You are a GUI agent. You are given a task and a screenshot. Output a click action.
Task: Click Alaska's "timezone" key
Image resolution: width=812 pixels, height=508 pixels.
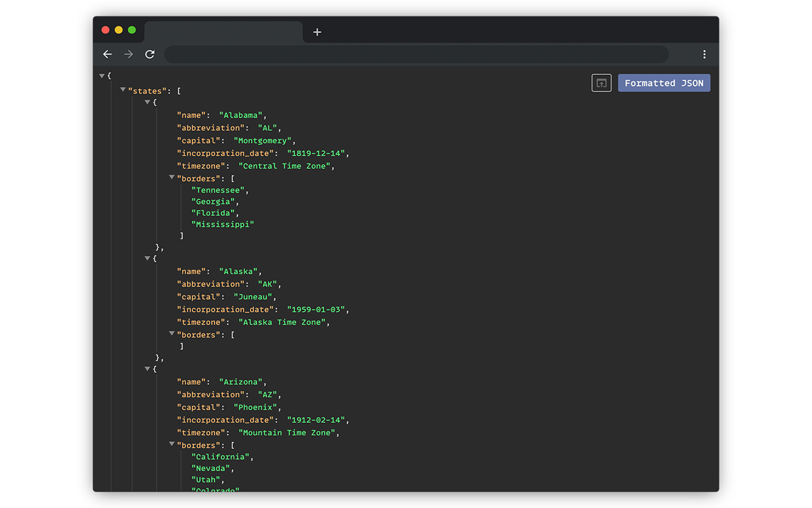point(201,323)
